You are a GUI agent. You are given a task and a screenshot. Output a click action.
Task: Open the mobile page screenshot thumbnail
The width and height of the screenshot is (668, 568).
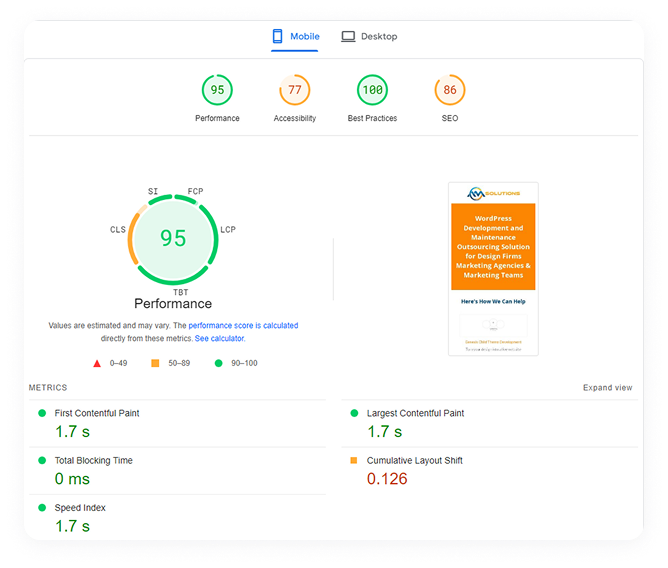point(493,269)
